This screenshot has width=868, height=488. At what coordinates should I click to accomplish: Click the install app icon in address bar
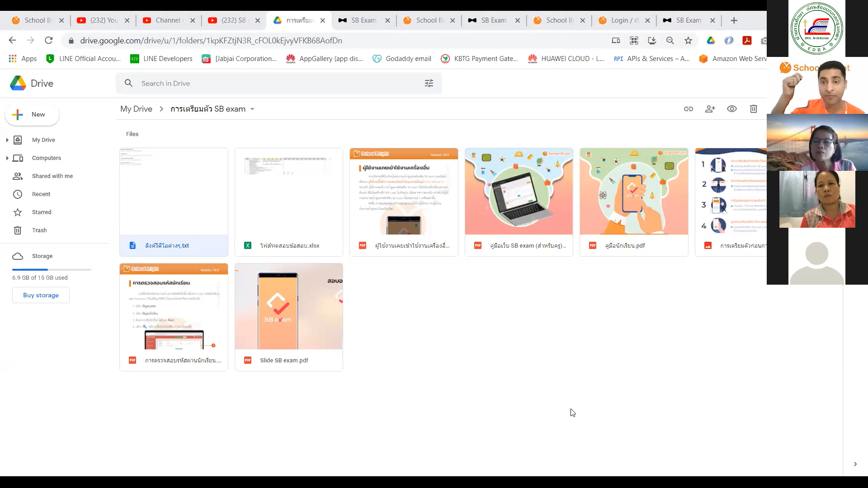pos(652,40)
